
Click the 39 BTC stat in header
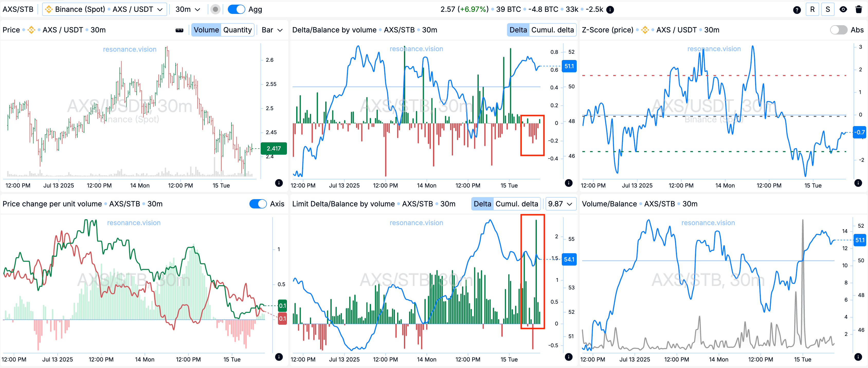coord(509,10)
